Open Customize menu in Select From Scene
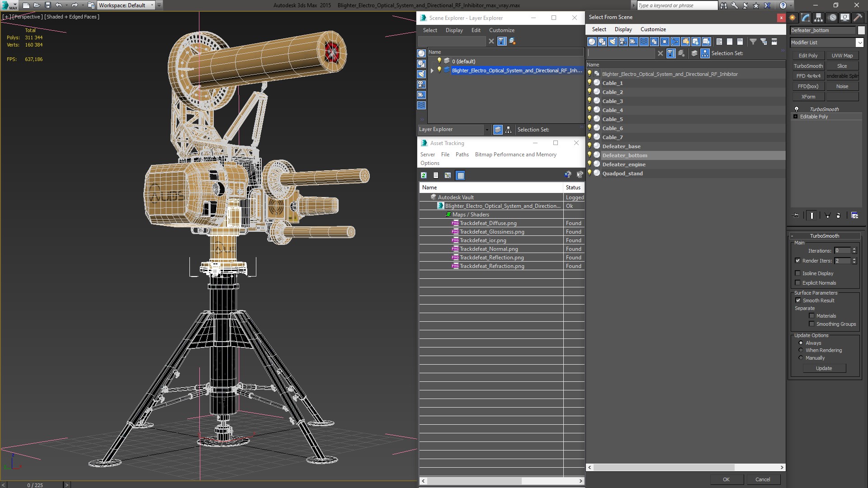The width and height of the screenshot is (868, 488). 653,29
